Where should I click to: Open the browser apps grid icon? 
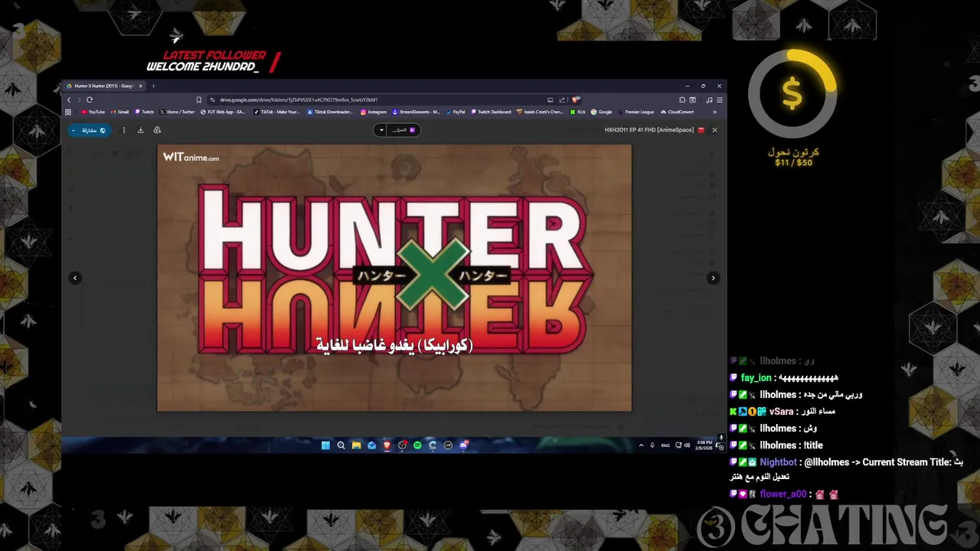click(x=68, y=112)
